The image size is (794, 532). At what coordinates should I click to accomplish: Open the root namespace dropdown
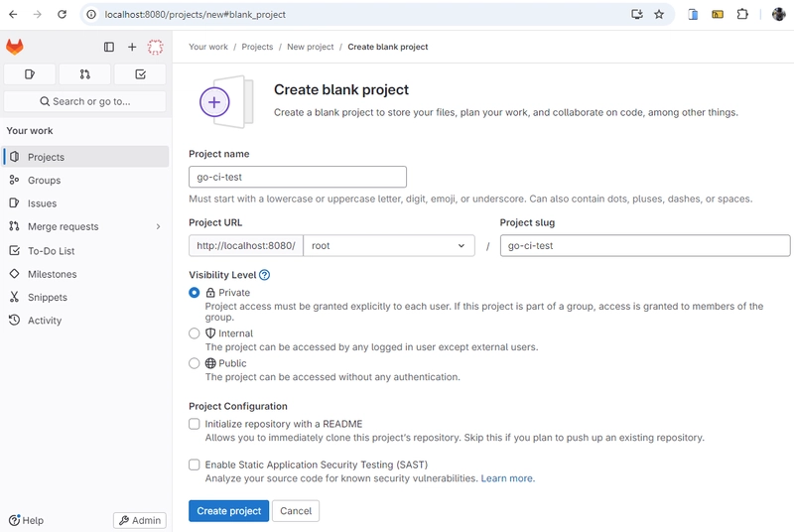point(389,246)
